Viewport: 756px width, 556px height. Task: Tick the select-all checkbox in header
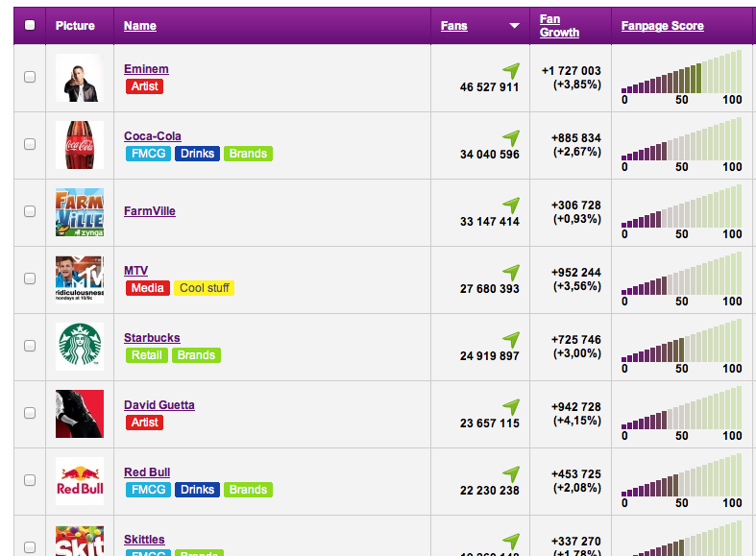(x=30, y=25)
